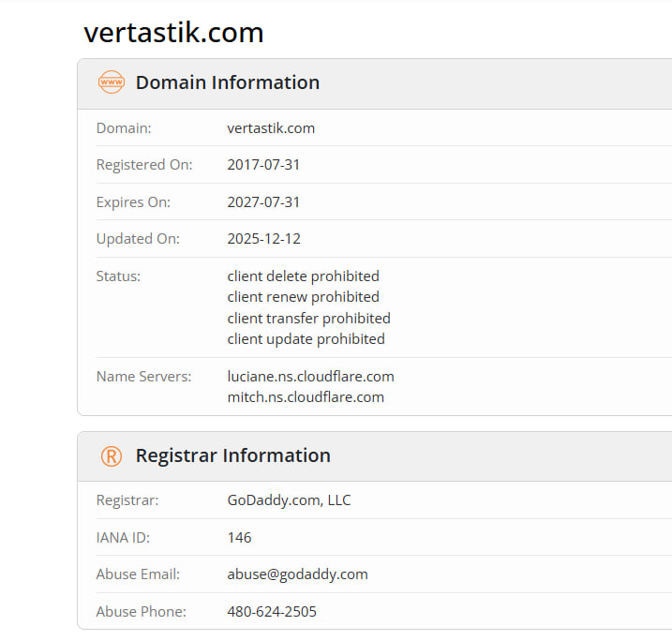Select the abuse phone 480-624-2505
This screenshot has width=672, height=641.
(272, 611)
